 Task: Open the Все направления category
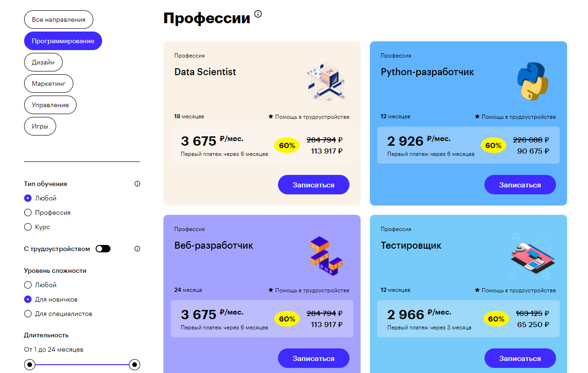click(58, 19)
